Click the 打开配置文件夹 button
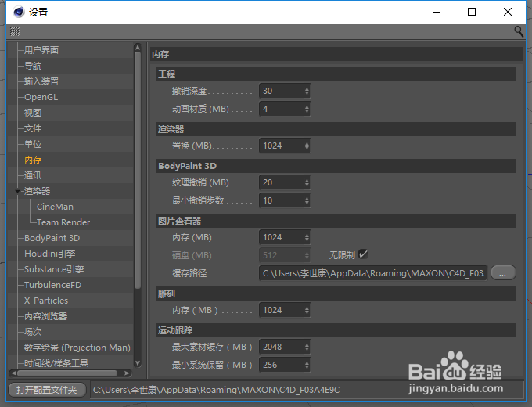The width and height of the screenshot is (532, 407). point(47,390)
